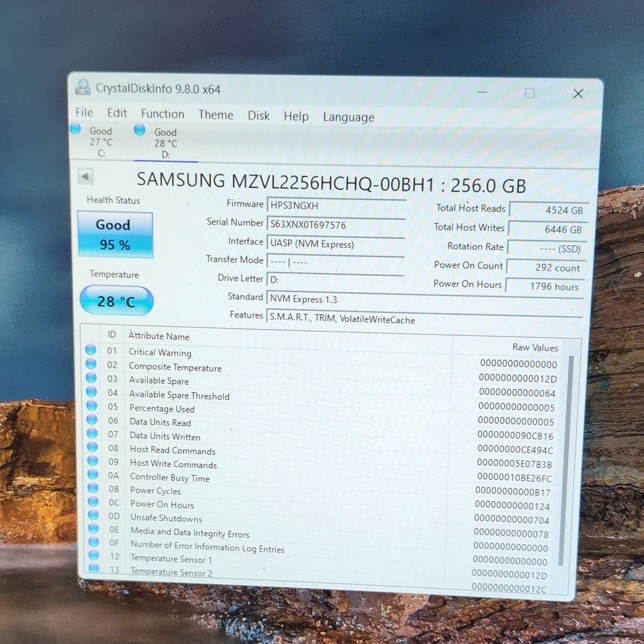Click the CrystalDiskInfo app icon in title bar
Viewport: 644px width, 644px height.
click(83, 87)
